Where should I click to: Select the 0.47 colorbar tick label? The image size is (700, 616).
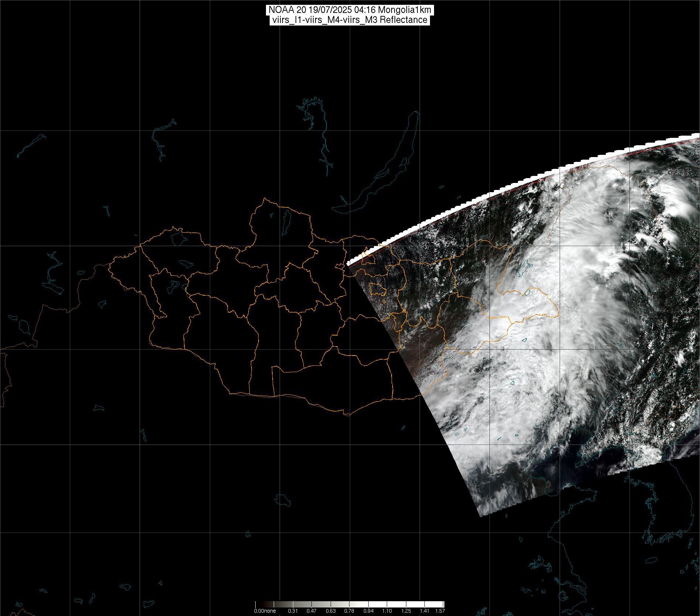click(312, 611)
